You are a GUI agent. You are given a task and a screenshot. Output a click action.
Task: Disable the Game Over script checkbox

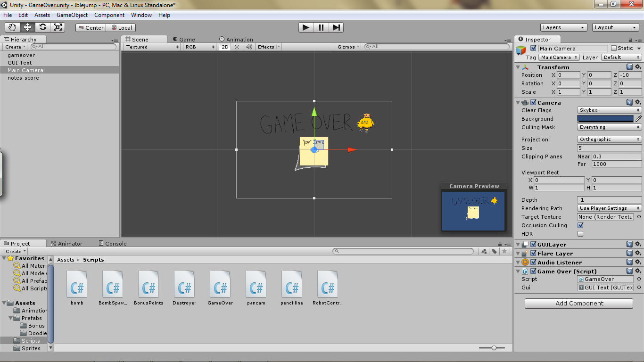pyautogui.click(x=533, y=271)
